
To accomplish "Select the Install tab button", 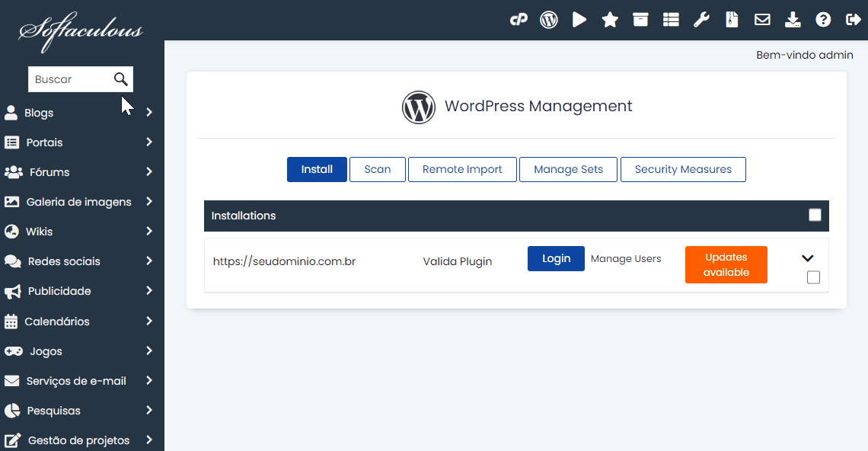I will 317,170.
